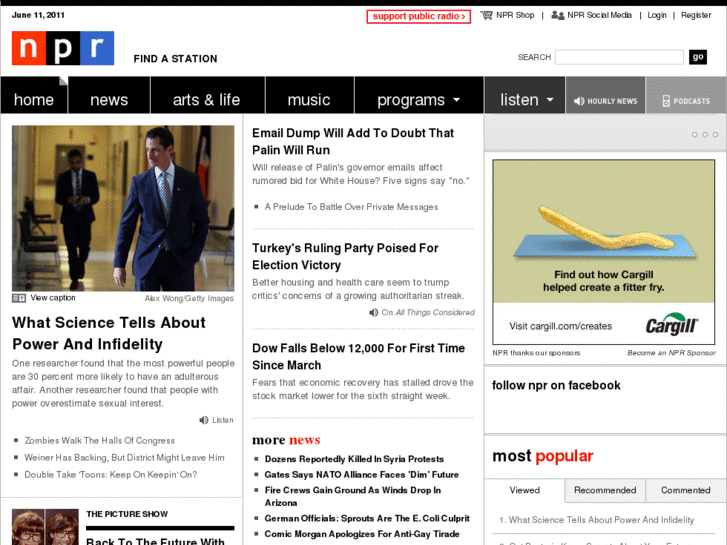Click German Officials Sprouts E. Coli story
The height and width of the screenshot is (545, 727).
click(367, 519)
